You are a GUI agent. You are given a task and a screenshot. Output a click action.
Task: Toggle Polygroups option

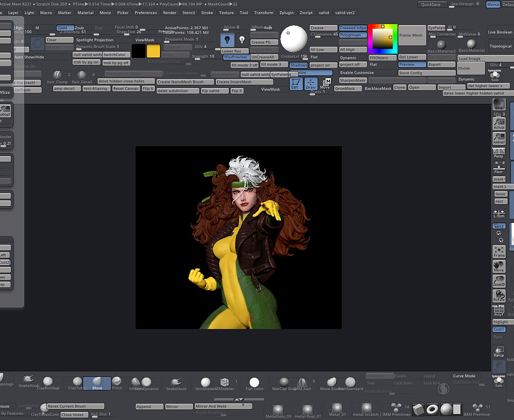click(x=353, y=35)
